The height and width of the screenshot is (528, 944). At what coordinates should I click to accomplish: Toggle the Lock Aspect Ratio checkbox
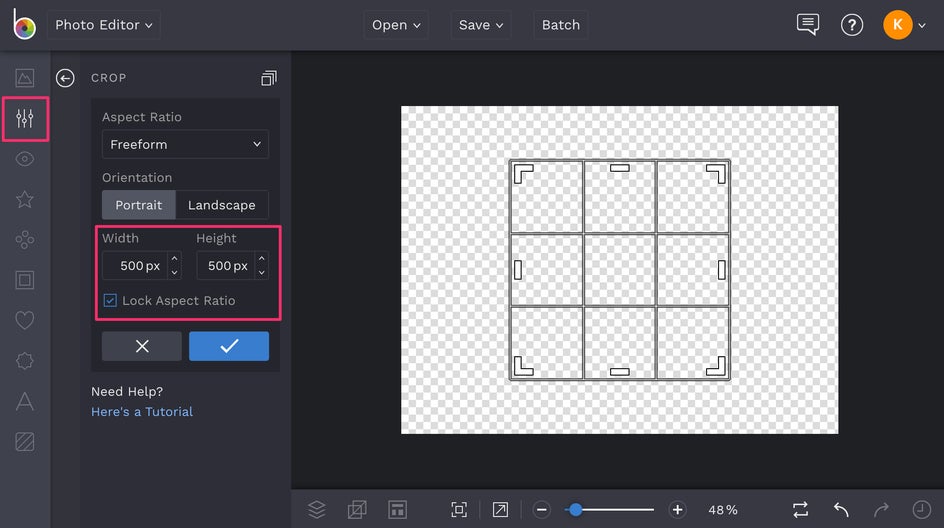(x=110, y=300)
